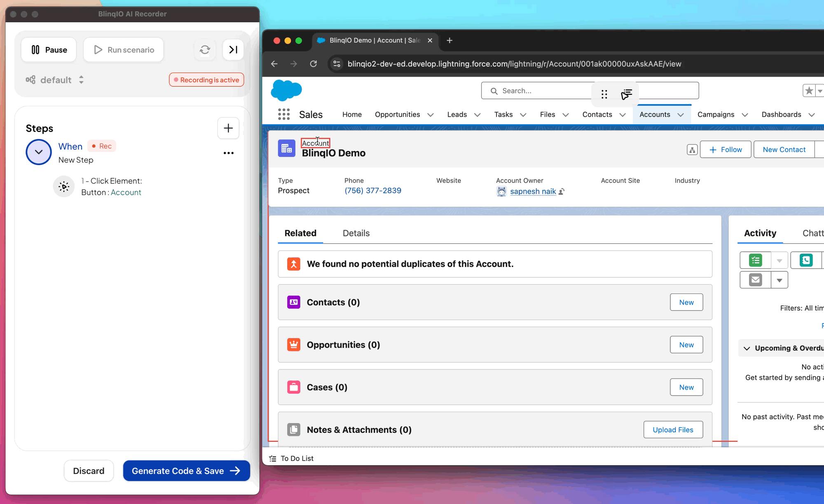
Task: Click the New Contact button
Action: 784,149
